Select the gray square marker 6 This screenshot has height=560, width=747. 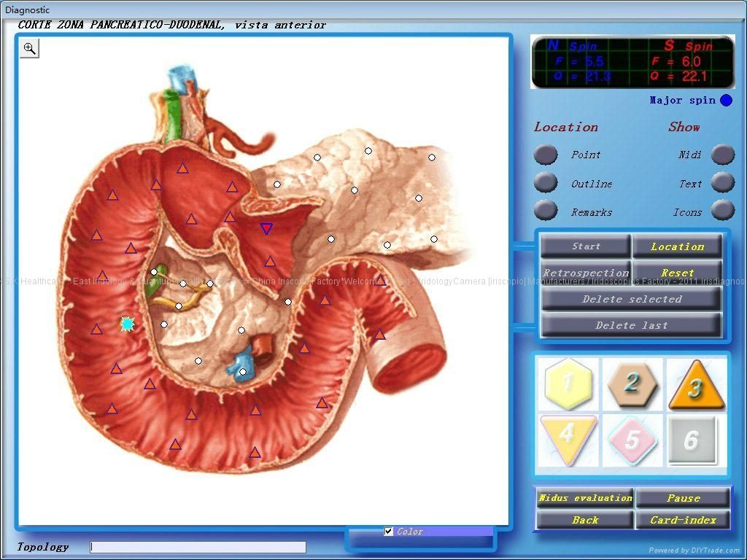pos(693,440)
